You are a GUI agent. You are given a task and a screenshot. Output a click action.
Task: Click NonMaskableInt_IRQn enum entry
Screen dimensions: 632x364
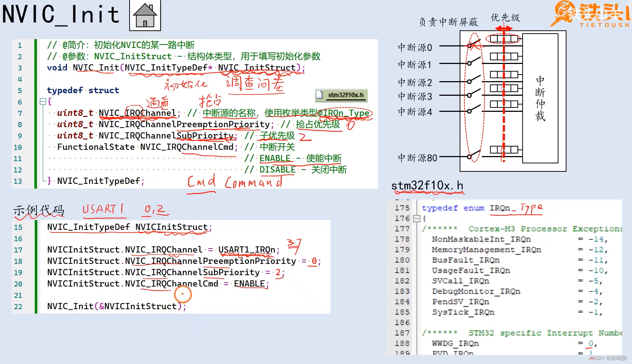pos(481,239)
